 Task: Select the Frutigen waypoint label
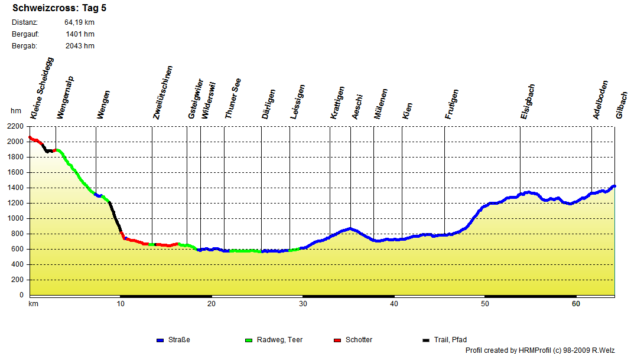(x=452, y=104)
